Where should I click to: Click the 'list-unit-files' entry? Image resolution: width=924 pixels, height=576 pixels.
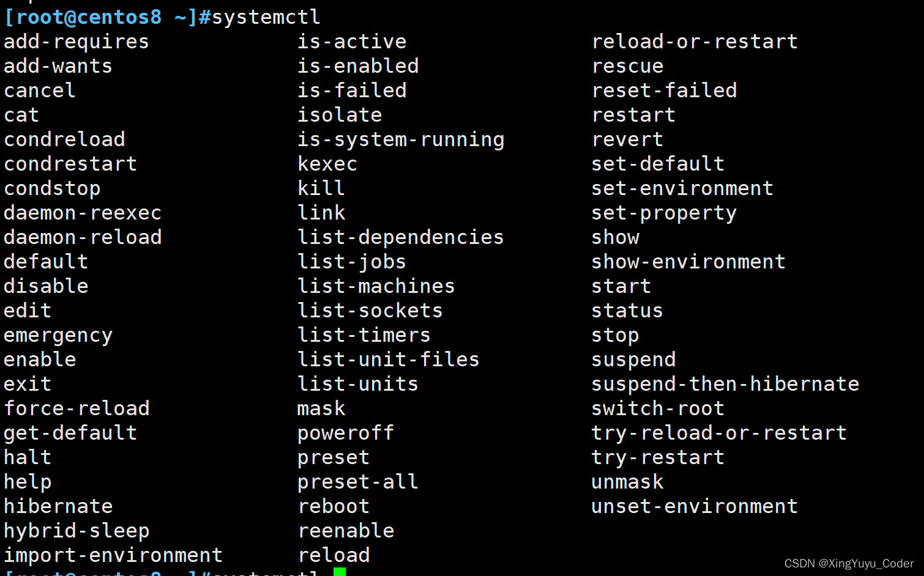(389, 360)
